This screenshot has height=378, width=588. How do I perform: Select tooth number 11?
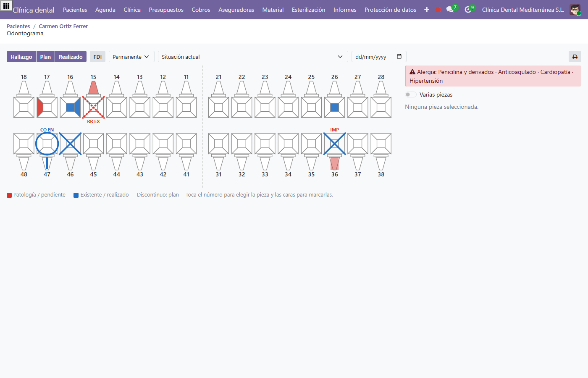(186, 77)
